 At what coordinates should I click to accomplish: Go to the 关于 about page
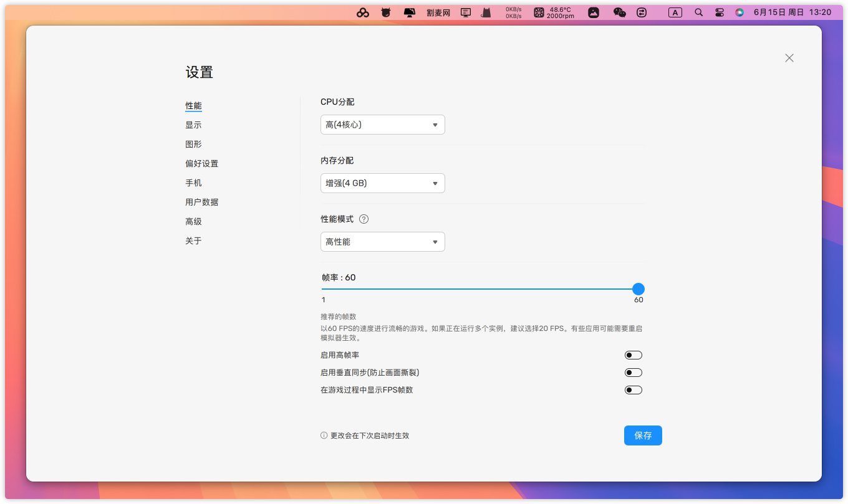point(193,241)
